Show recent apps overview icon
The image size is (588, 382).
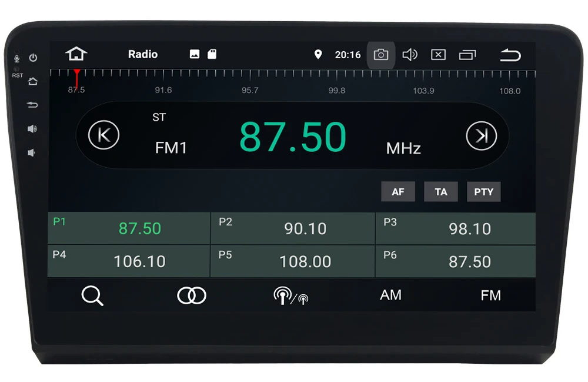467,55
